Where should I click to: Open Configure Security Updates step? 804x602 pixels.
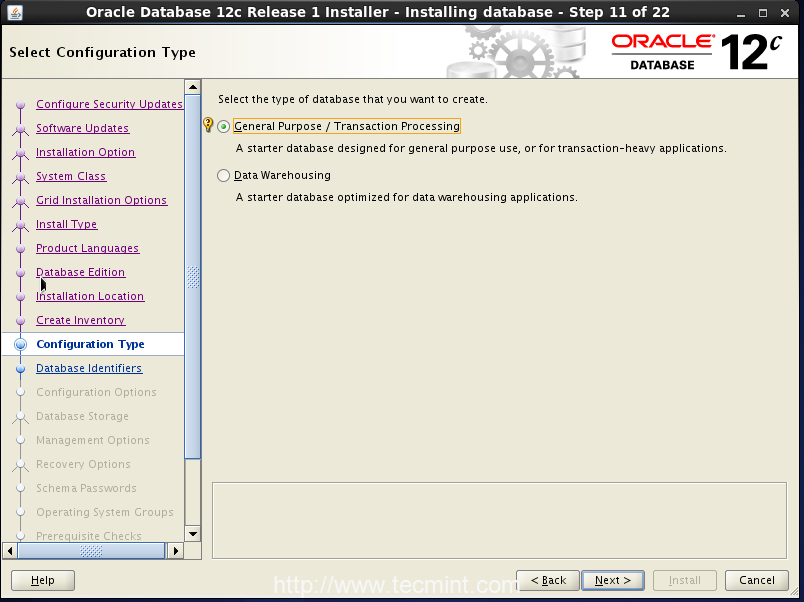pyautogui.click(x=109, y=104)
